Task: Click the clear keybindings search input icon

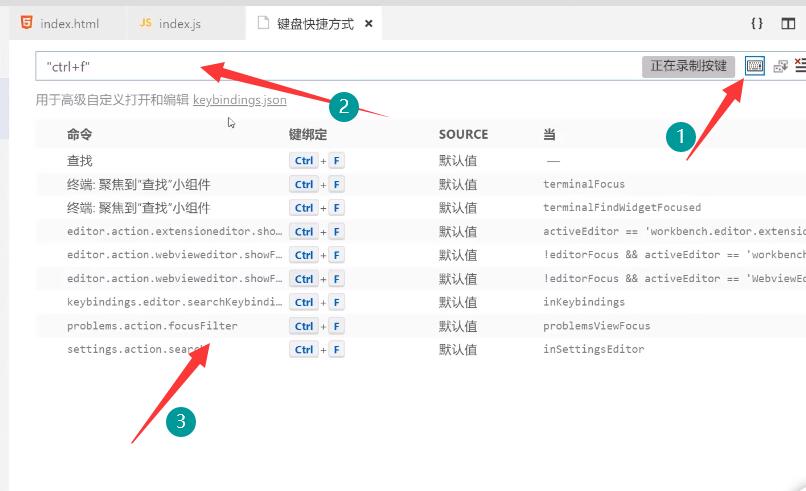Action: click(x=800, y=66)
